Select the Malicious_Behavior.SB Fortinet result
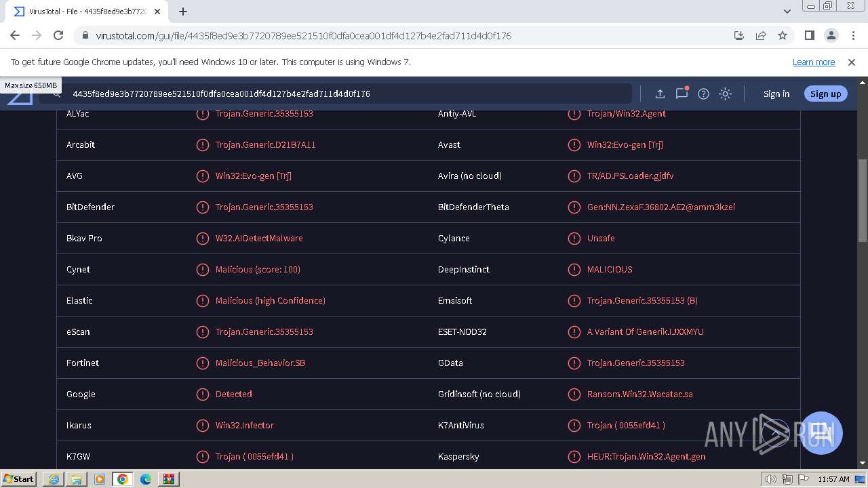 [x=260, y=363]
